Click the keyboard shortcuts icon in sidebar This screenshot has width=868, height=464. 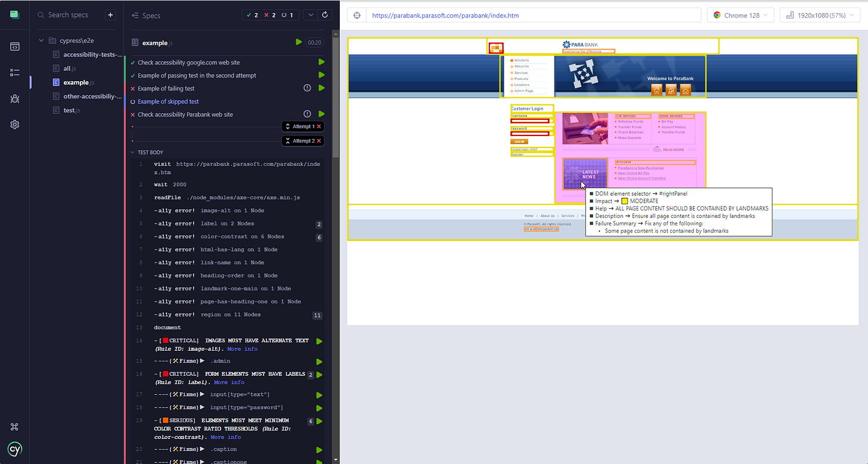click(x=15, y=426)
